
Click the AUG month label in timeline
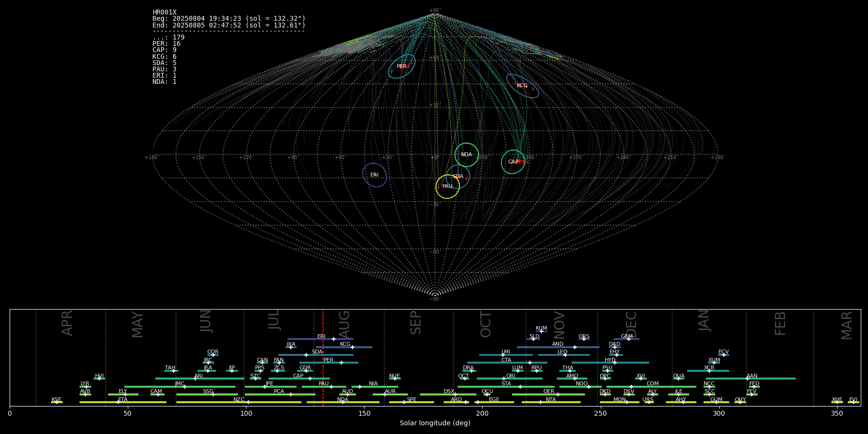[344, 325]
